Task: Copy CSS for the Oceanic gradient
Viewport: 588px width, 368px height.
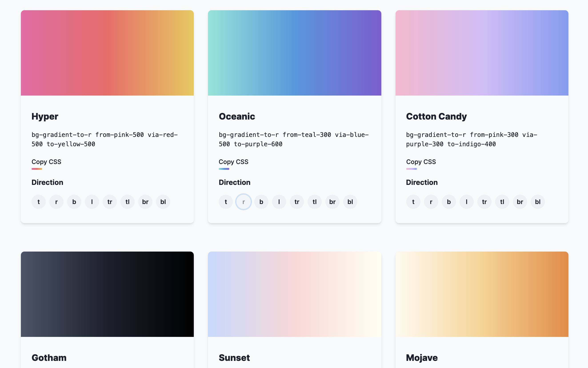Action: point(233,162)
